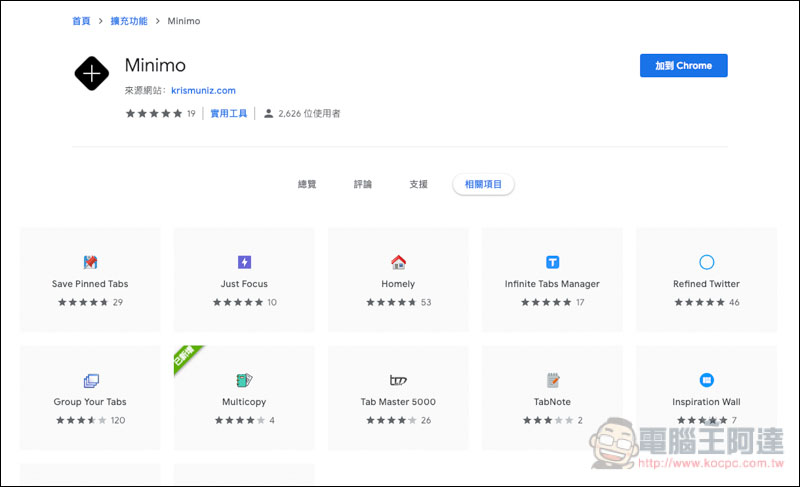
Task: Go to 擴充功能 breadcrumb link
Action: pyautogui.click(x=129, y=21)
